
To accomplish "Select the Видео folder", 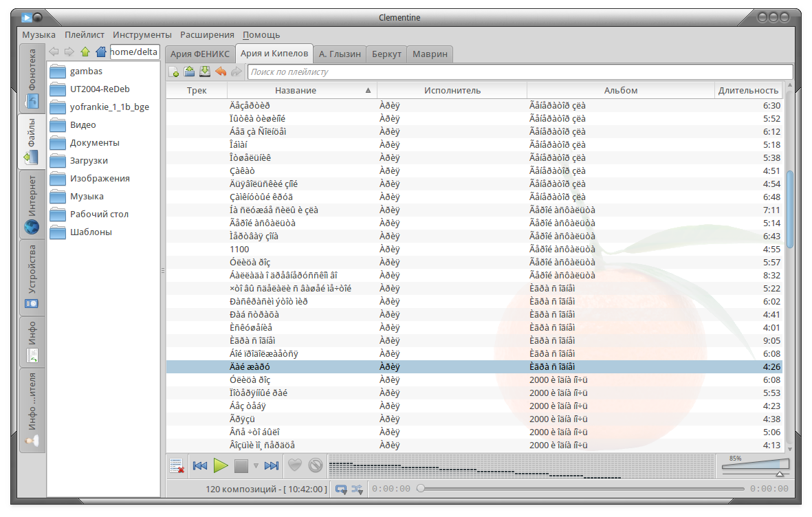I will coord(104,125).
